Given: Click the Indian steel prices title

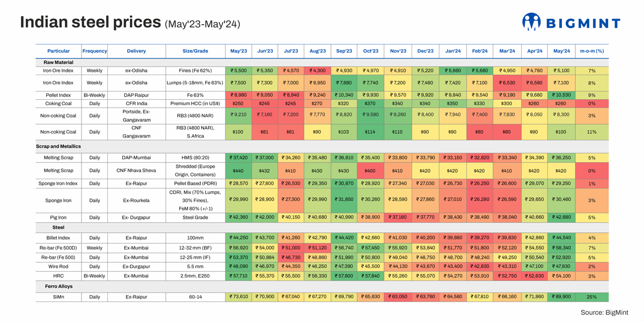Looking at the screenshot, I should pyautogui.click(x=90, y=23).
